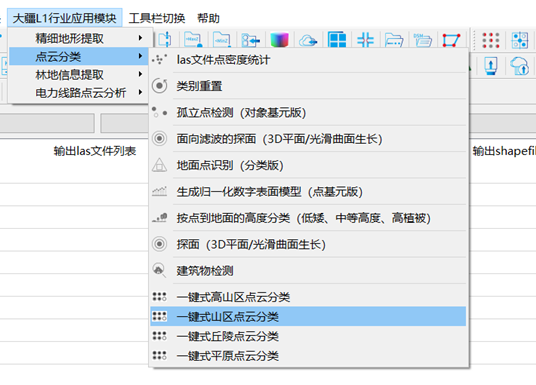Click the merge lines toolbar icon
The image size is (536, 385).
(365, 40)
